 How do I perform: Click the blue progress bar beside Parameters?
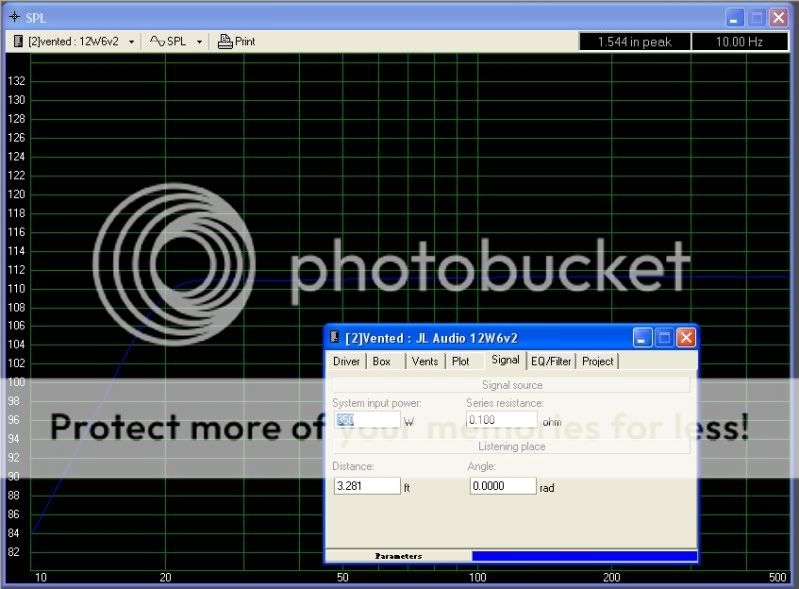pos(584,556)
